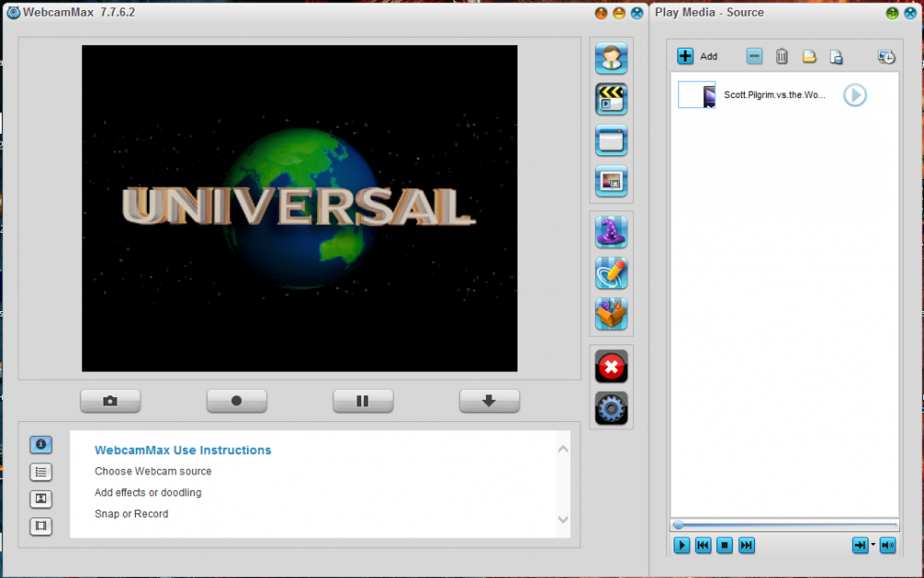
Task: Click the Add effects or doodling text
Action: pyautogui.click(x=148, y=493)
